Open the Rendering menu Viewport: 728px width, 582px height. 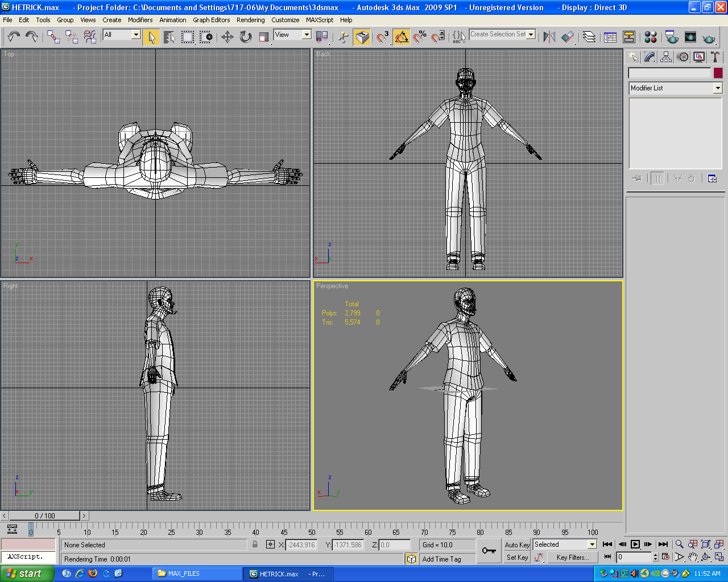click(251, 20)
